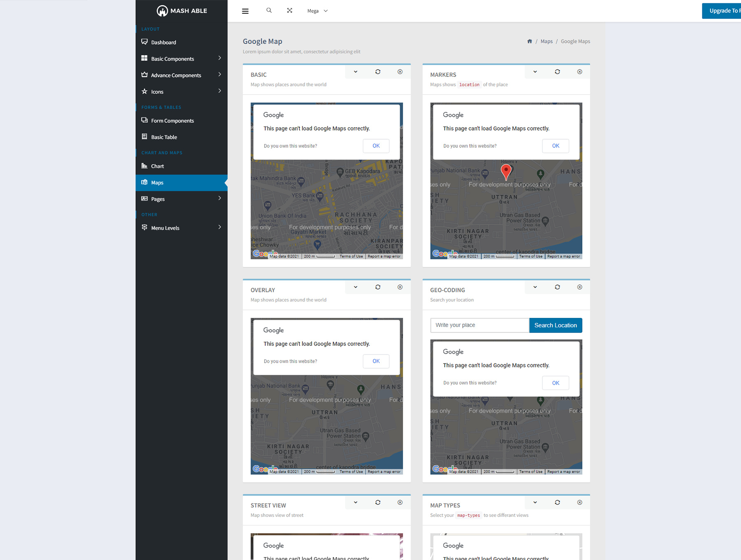Select Chart in the sidebar
Screen dimensions: 741x560
(x=157, y=166)
